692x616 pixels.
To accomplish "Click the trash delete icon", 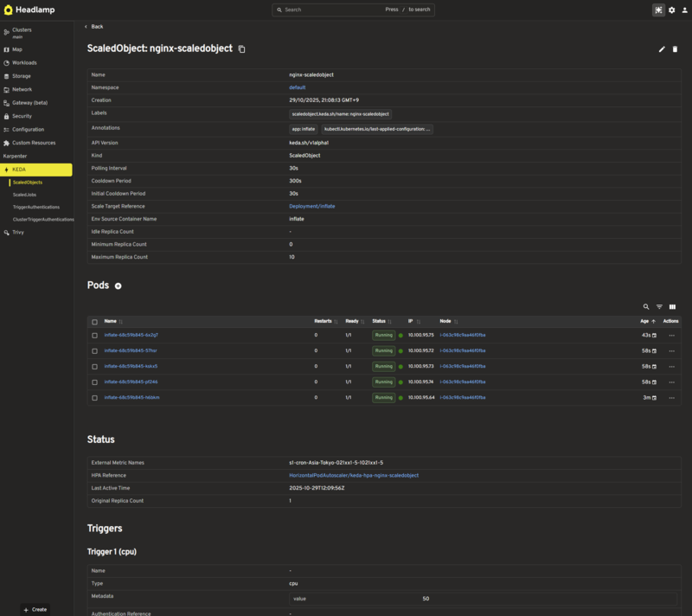I will 675,49.
